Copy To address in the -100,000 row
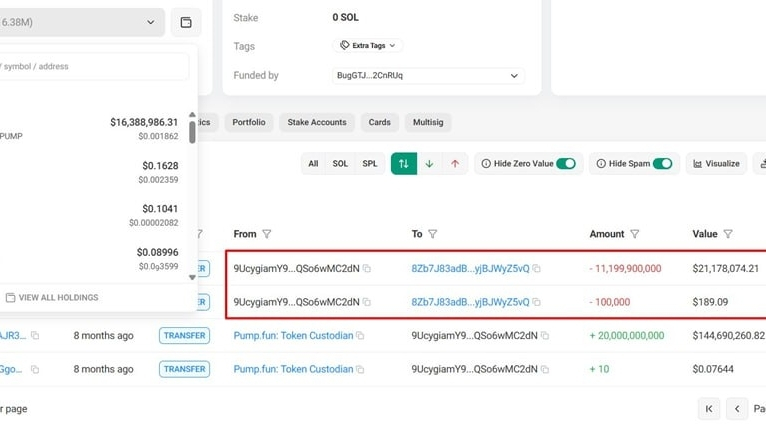766x430 pixels. coord(536,302)
